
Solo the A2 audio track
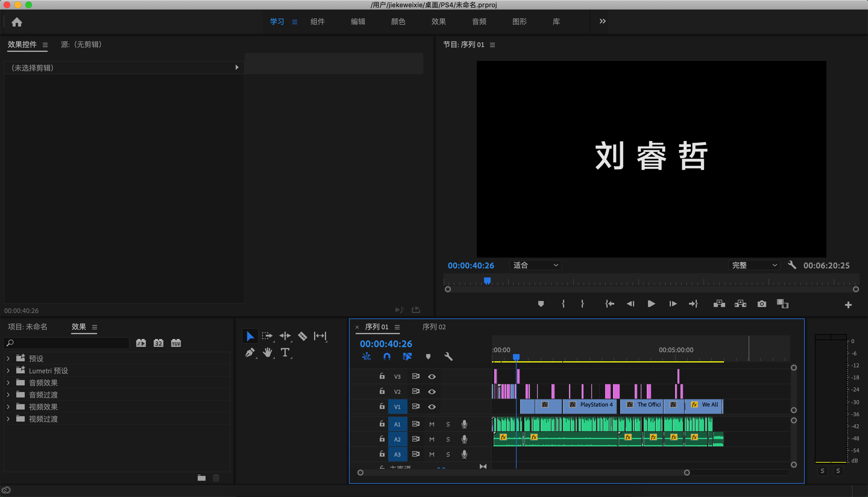point(448,439)
